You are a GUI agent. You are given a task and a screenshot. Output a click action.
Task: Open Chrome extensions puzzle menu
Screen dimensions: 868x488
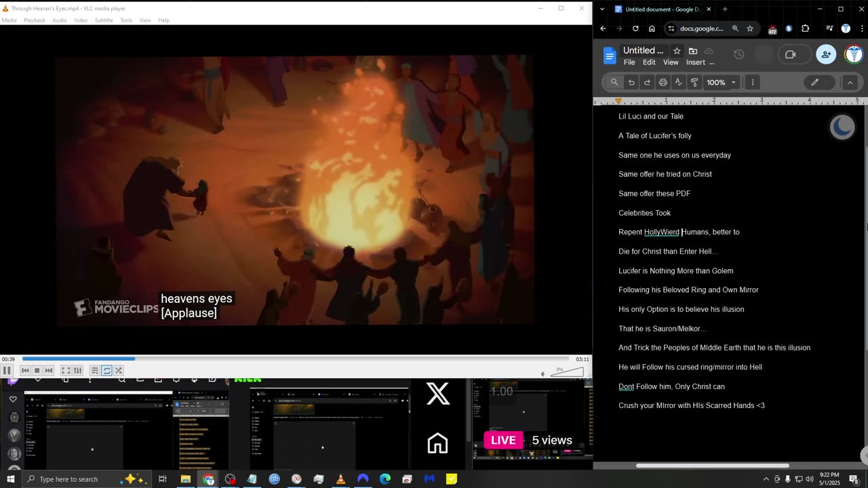click(x=806, y=28)
